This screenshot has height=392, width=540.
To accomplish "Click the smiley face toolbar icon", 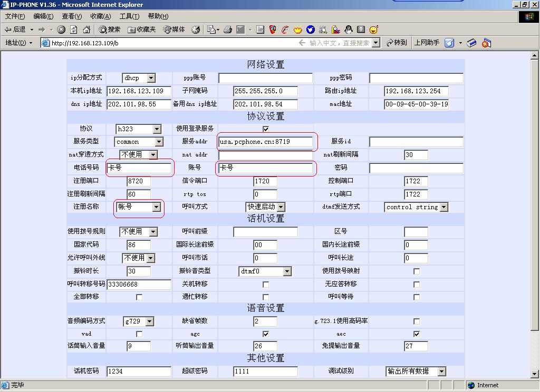I will (x=374, y=30).
